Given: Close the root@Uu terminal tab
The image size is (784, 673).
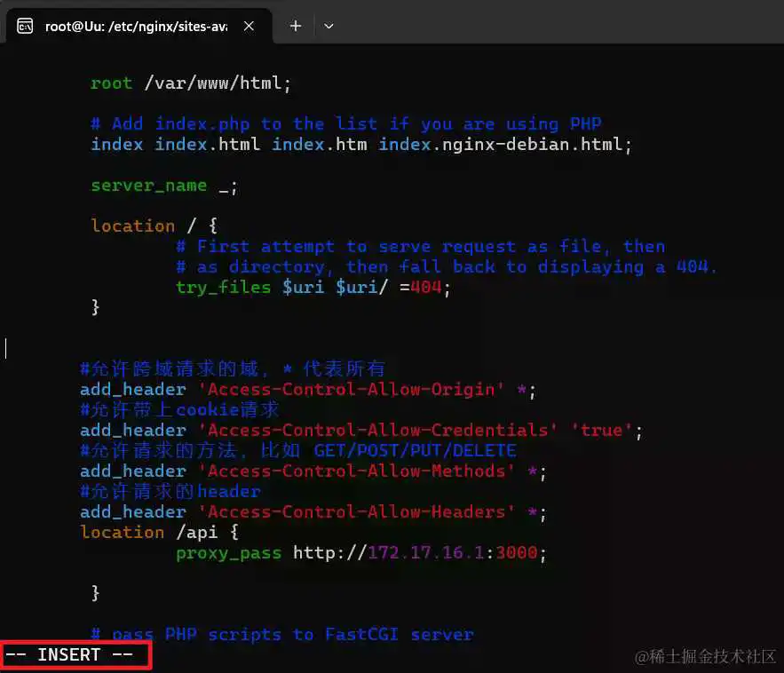Looking at the screenshot, I should coord(249,26).
